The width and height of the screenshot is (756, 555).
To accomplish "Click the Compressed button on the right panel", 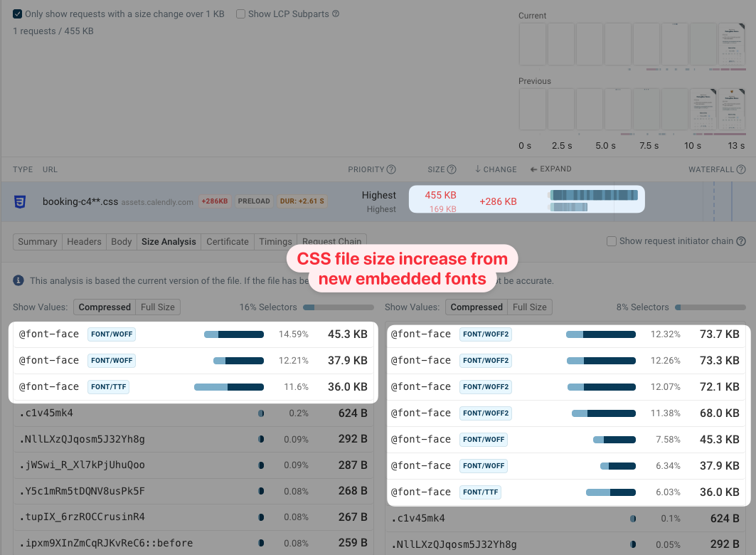I will (x=477, y=307).
